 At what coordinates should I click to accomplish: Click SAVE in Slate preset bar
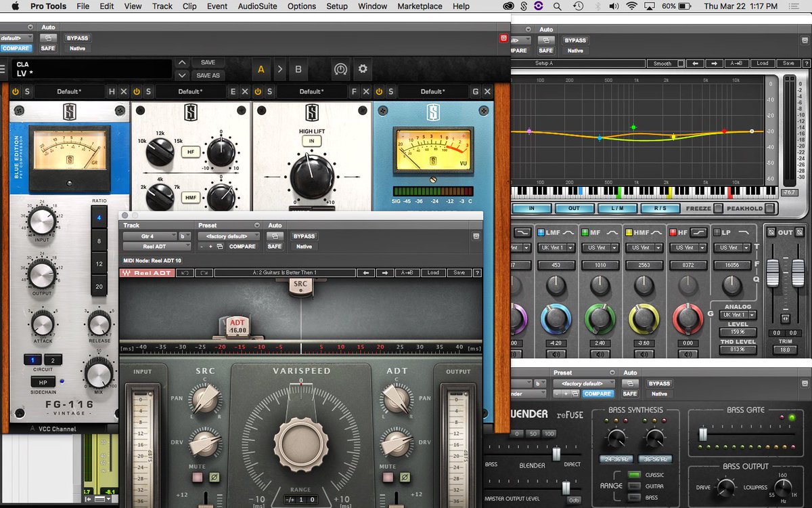(208, 62)
